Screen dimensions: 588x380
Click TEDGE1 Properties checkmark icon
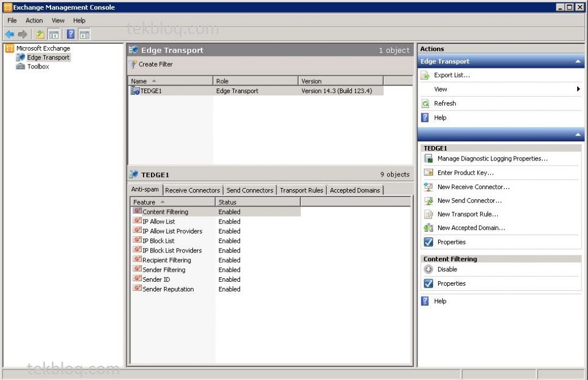pos(428,242)
